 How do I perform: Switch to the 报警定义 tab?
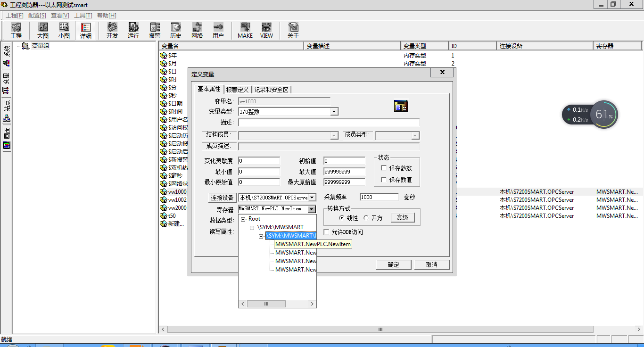[237, 90]
